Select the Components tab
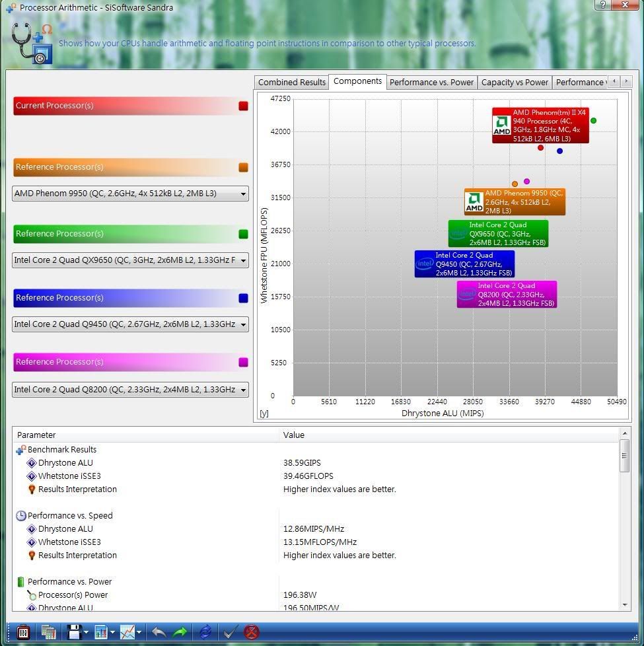Viewport: 644px width, 646px height. [357, 81]
